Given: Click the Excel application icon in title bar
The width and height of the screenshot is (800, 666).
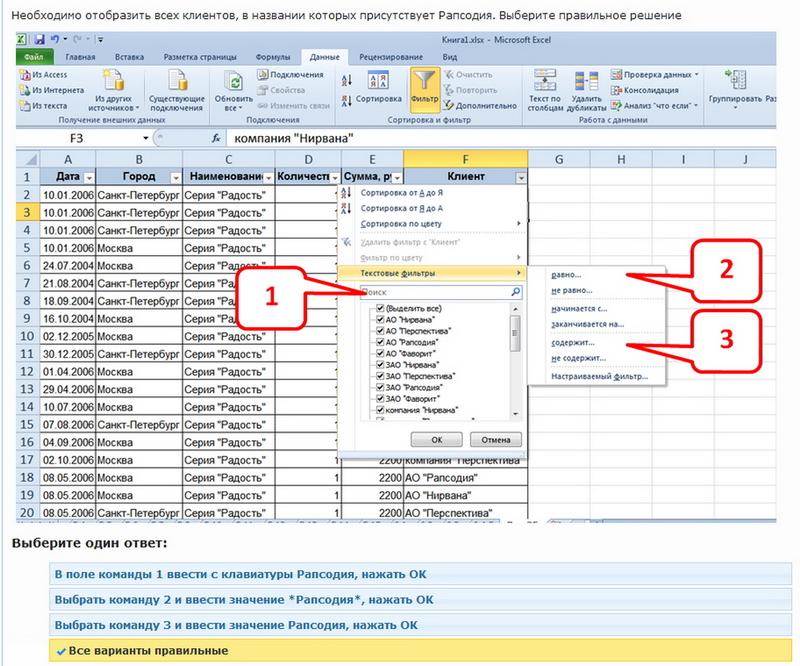Looking at the screenshot, I should (x=22, y=39).
